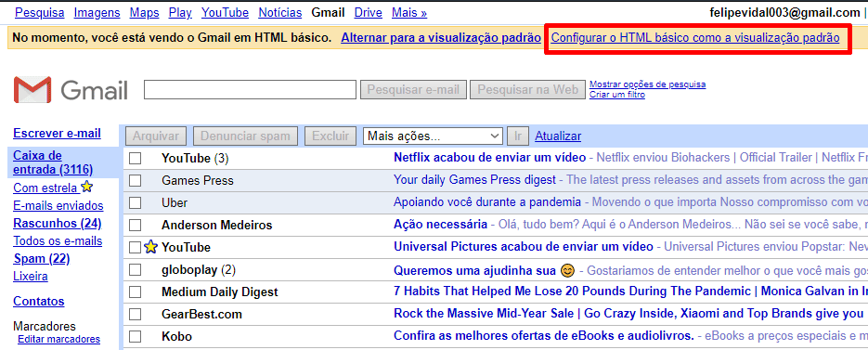Focus the Gmail search input field
Viewport: 868px width, 350px height.
point(250,90)
